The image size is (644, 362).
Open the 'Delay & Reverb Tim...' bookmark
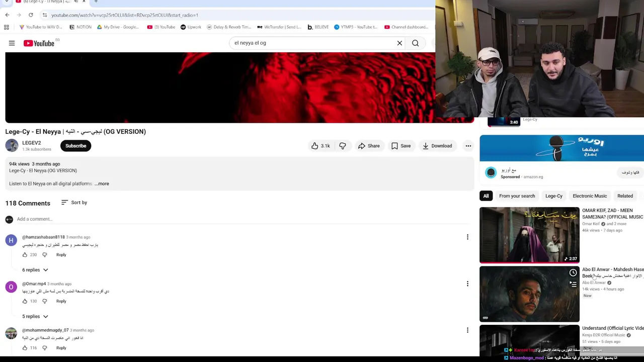[x=228, y=27]
